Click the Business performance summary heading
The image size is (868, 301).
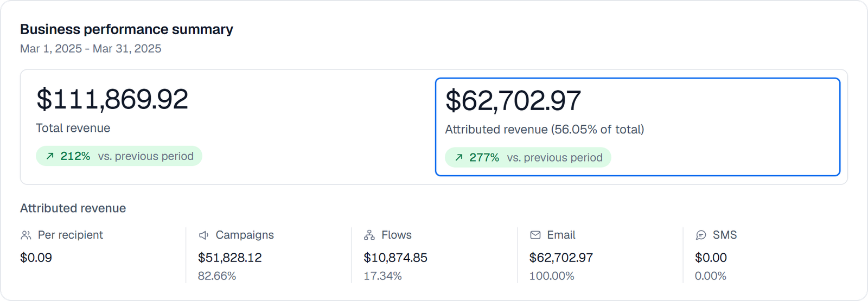(x=126, y=29)
